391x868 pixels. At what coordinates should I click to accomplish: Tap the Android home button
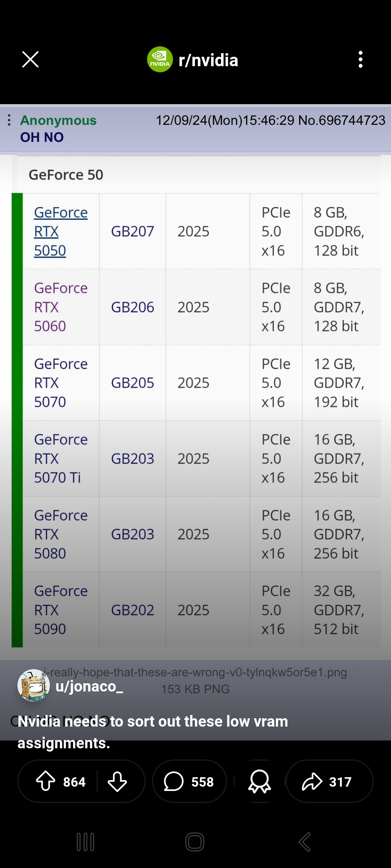tap(195, 842)
